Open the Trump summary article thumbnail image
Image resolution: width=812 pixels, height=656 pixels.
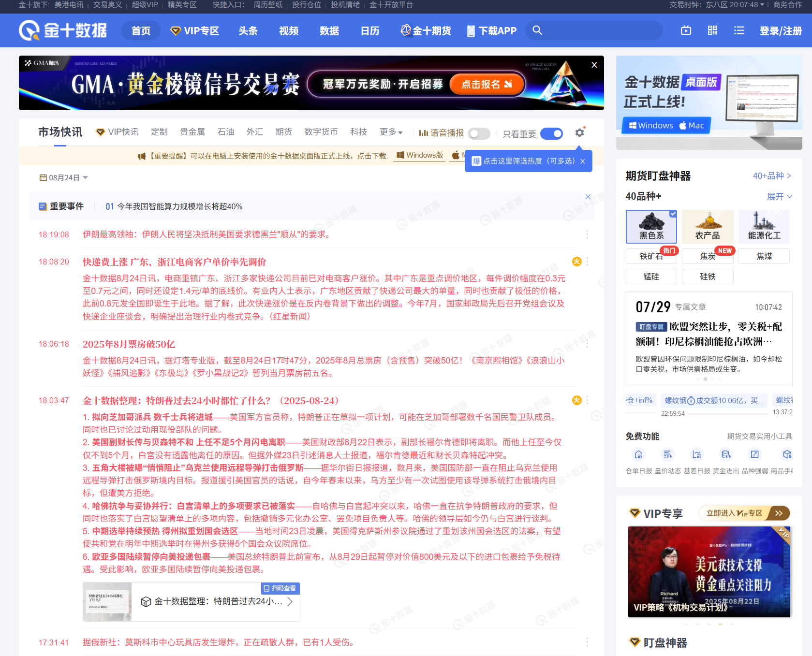coord(107,602)
